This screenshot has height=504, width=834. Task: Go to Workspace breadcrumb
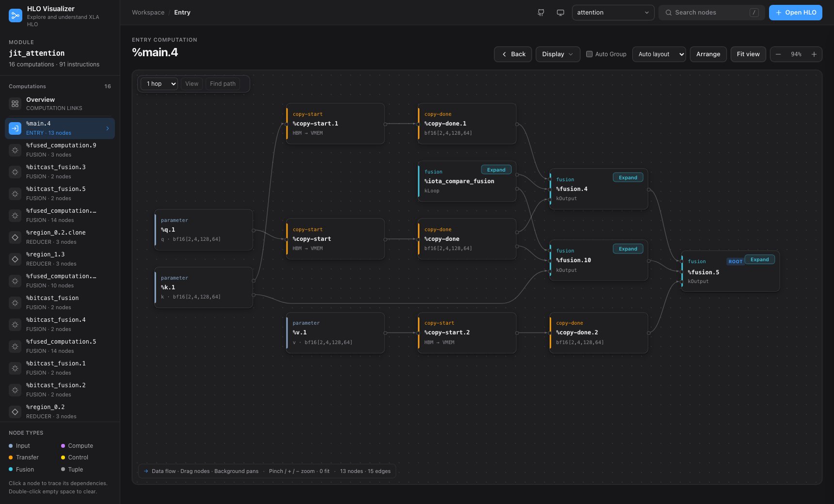148,13
